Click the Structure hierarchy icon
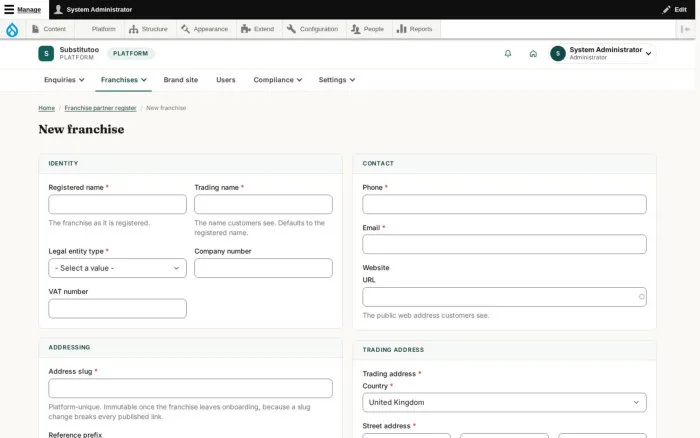 [133, 29]
